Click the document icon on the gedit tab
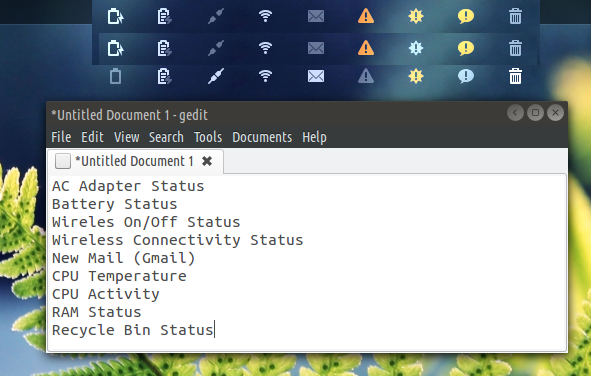Screen dimensions: 591x376 (x=63, y=161)
